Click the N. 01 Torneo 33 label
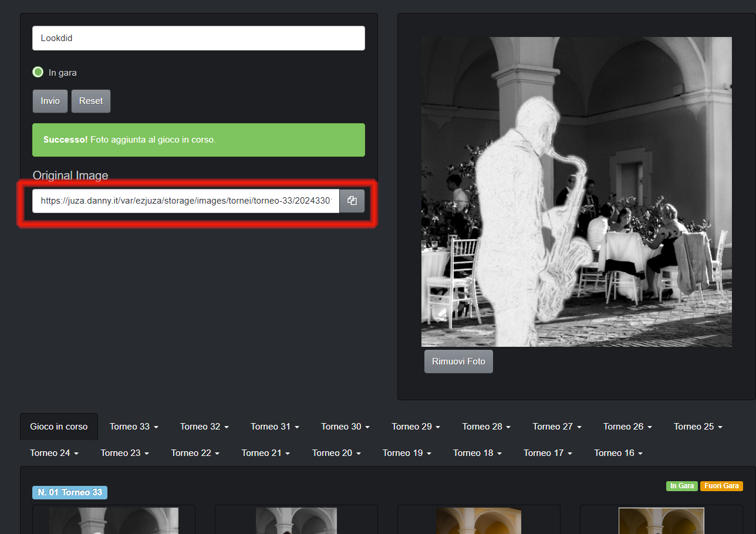This screenshot has height=534, width=756. 70,492
